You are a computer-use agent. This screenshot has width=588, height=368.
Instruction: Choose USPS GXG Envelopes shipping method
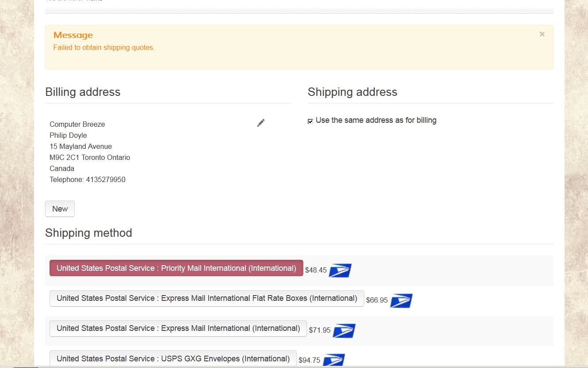[x=173, y=358]
